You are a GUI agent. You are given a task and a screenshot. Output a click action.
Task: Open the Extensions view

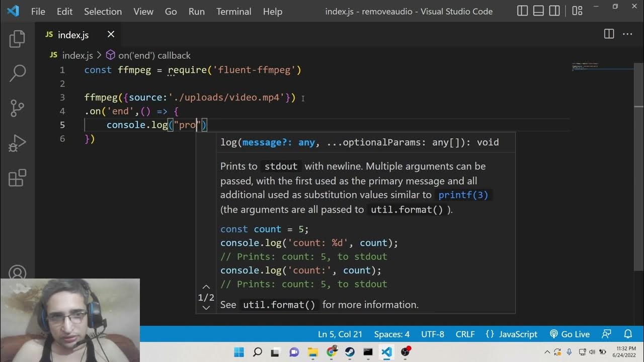click(17, 178)
